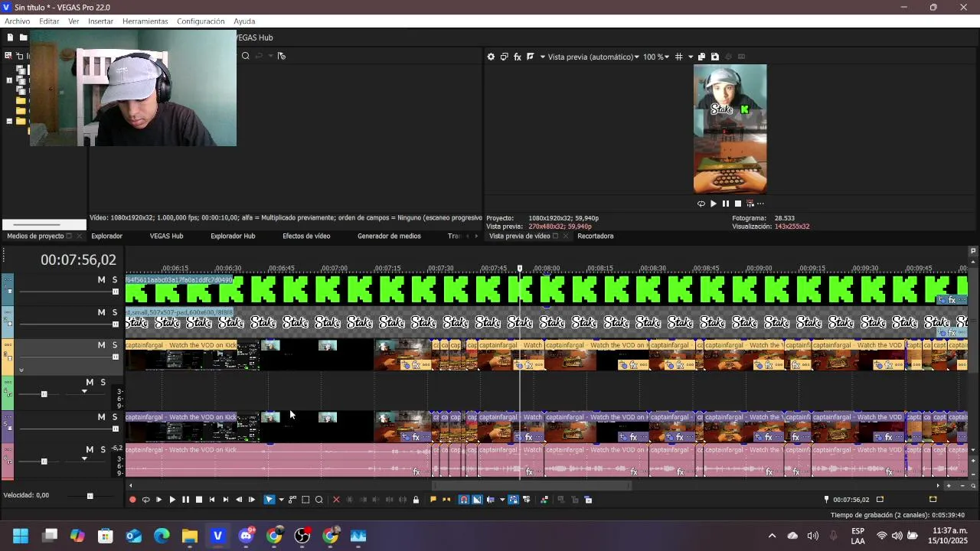Switch to the Efectos de vídeo tab
The width and height of the screenshot is (980, 551).
click(306, 236)
